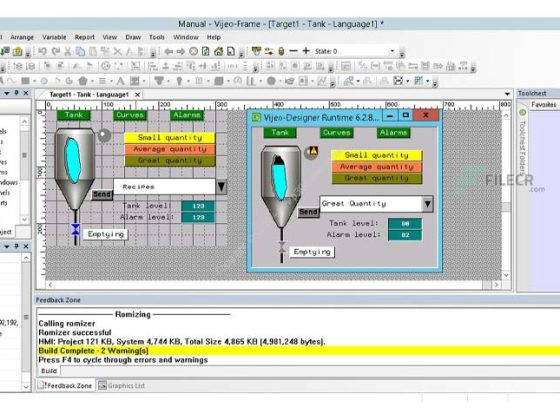Click the plus state icon
This screenshot has height=420, width=560.
point(306,51)
